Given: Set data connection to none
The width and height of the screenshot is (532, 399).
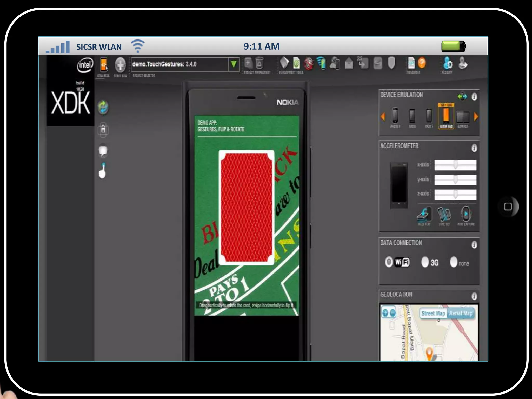Looking at the screenshot, I should [454, 262].
